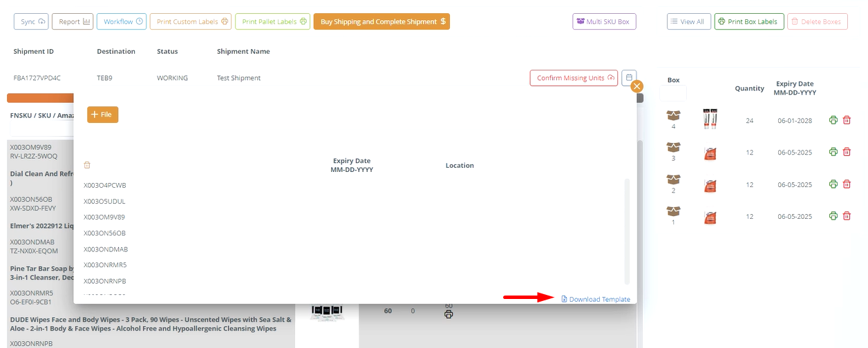
Task: Open the Workflow button
Action: pos(121,21)
